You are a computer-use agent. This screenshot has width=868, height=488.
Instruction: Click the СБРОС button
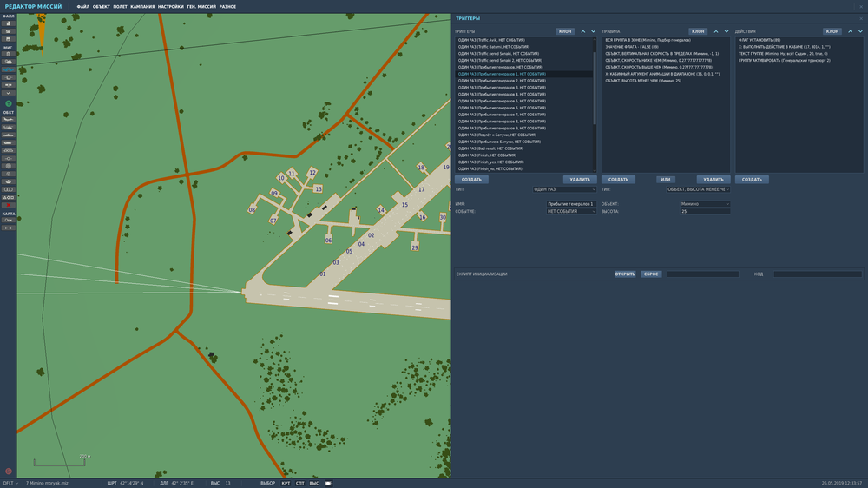pyautogui.click(x=651, y=274)
